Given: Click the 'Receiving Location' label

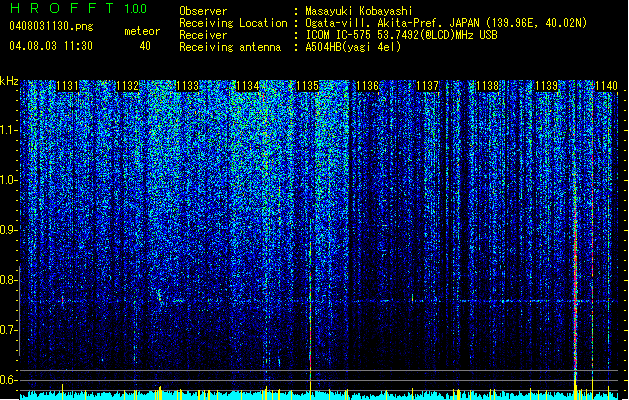Looking at the screenshot, I should [x=233, y=23].
